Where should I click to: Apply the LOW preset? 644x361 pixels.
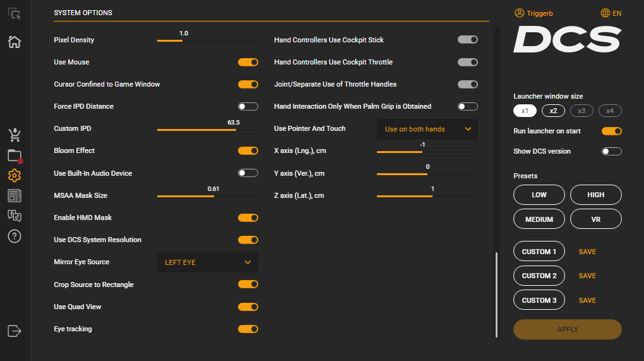coord(539,195)
